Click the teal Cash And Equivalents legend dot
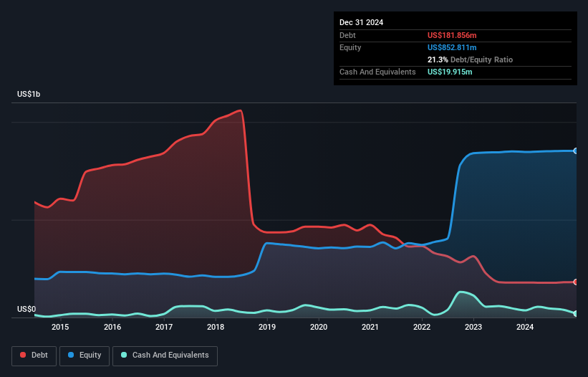 coord(124,355)
